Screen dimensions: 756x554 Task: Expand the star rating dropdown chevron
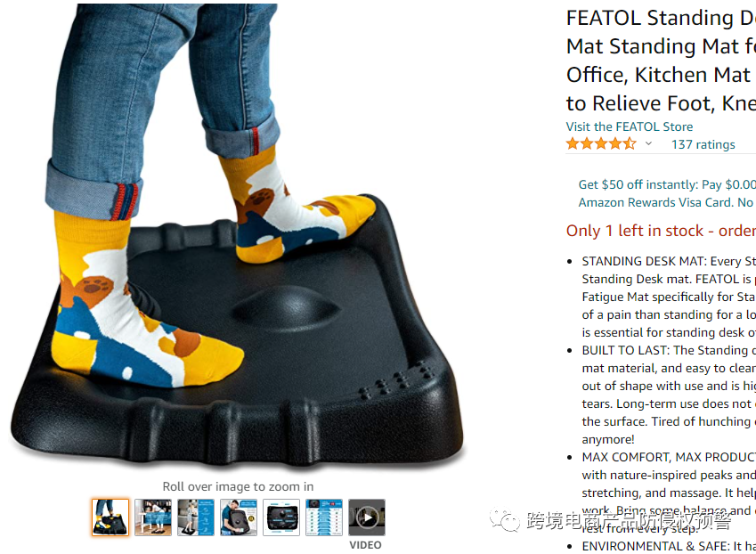click(x=648, y=143)
